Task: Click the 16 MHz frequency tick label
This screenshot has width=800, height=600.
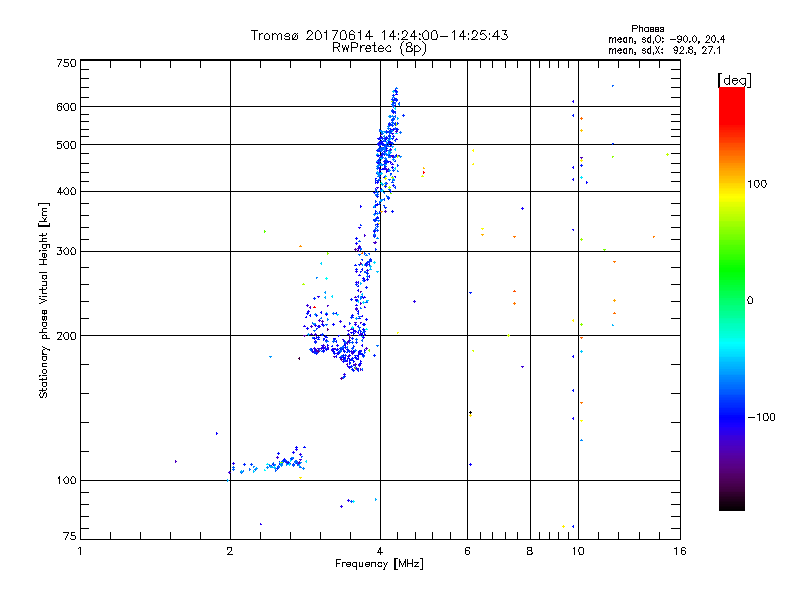Action: [680, 551]
